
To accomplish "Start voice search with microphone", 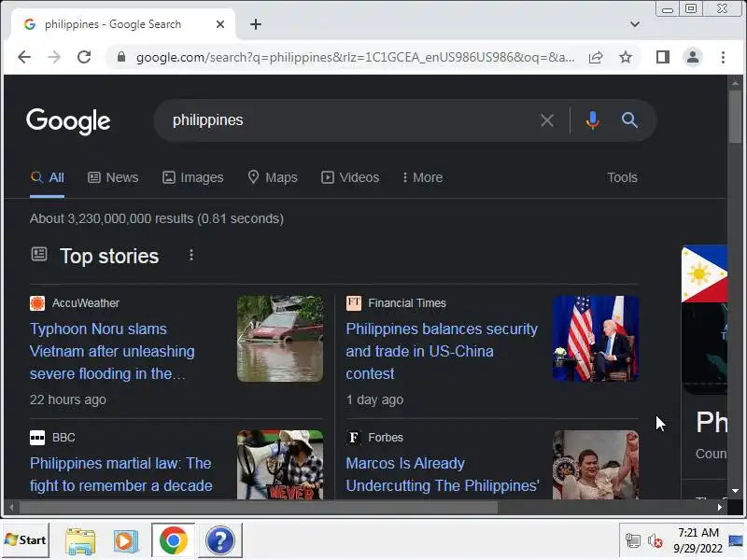I will [x=593, y=120].
